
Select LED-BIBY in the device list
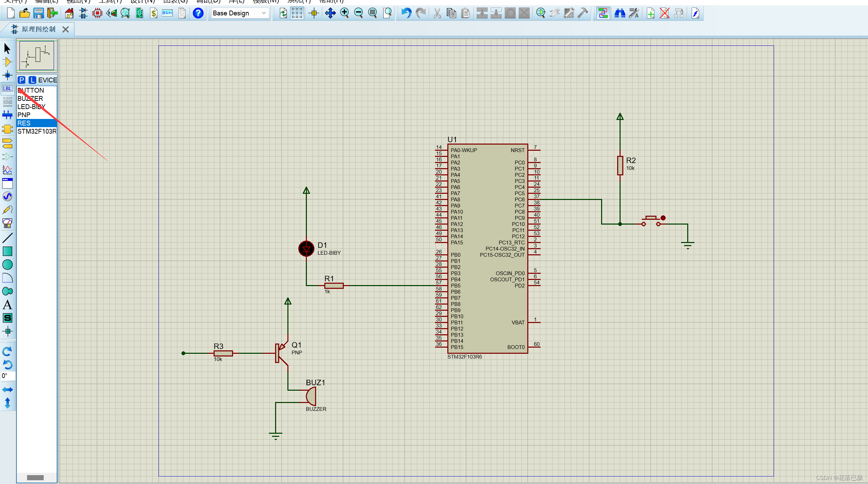(x=37, y=107)
